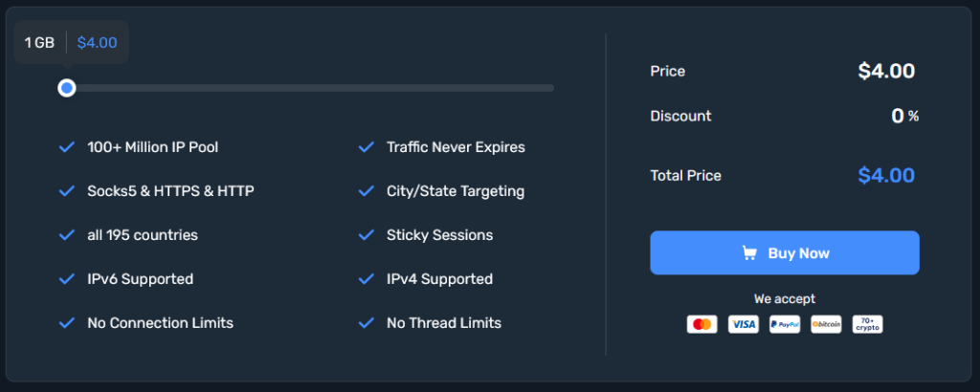Click the Socks5 & HTTPS & HTTP text
980x392 pixels.
click(x=170, y=191)
